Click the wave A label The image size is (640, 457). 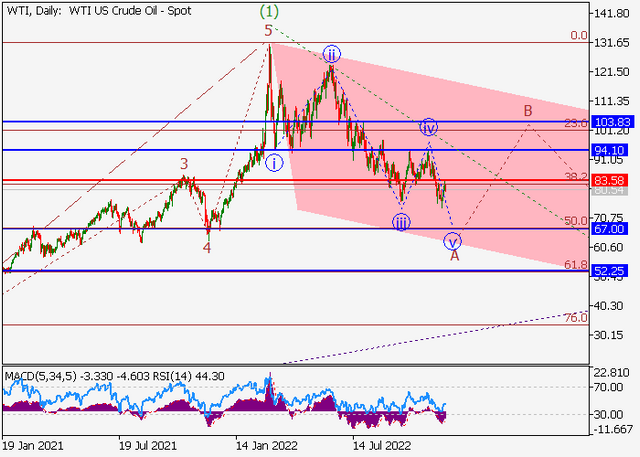coord(454,256)
